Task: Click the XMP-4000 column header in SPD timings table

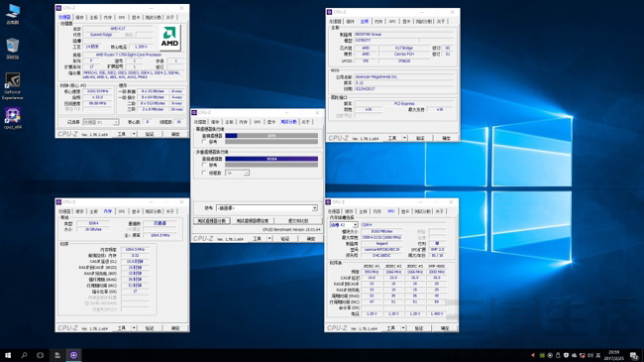Action: coord(436,266)
